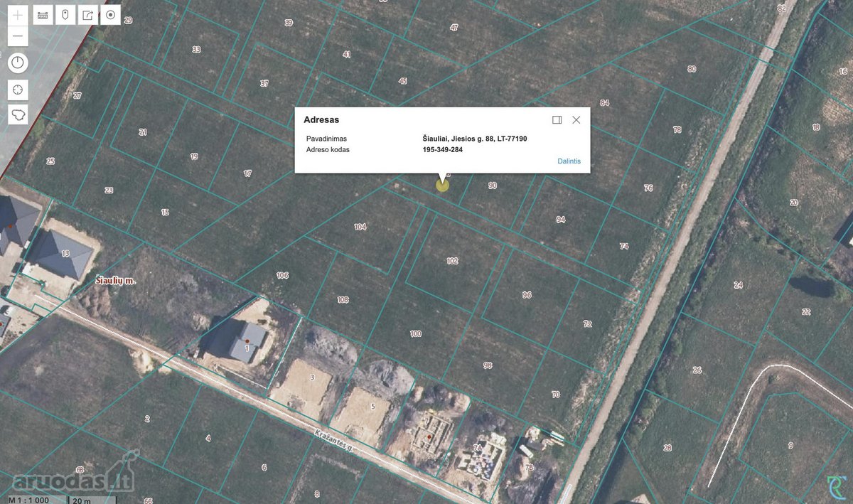Screen dimensions: 853x504
Task: Click parcel label 80
Action: [692, 69]
